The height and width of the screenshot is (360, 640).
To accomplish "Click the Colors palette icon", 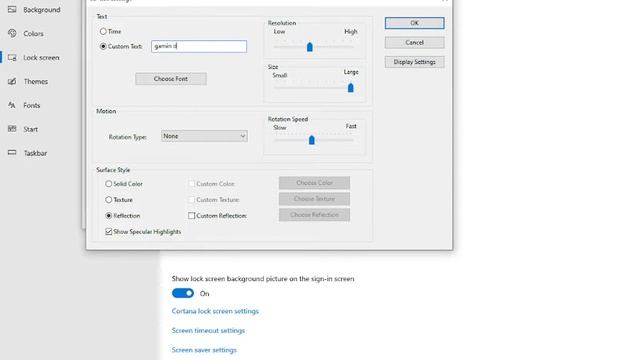I will 12,33.
